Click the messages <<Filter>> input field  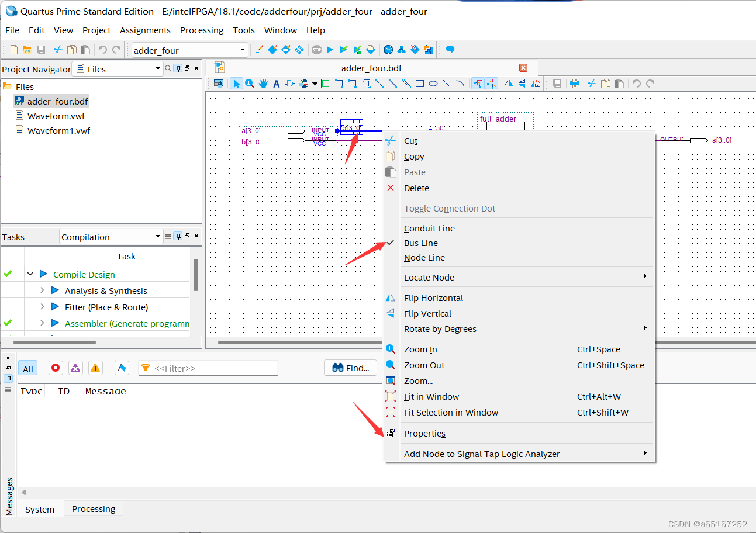pos(208,368)
